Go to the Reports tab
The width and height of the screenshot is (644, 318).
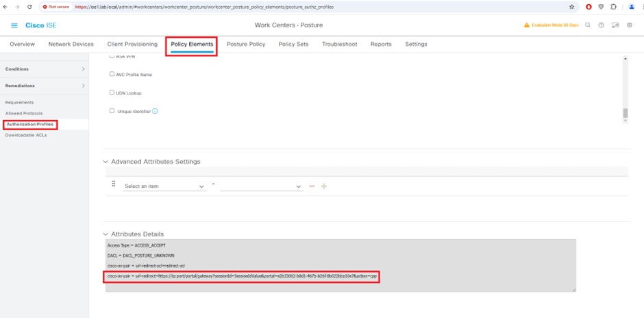(381, 44)
